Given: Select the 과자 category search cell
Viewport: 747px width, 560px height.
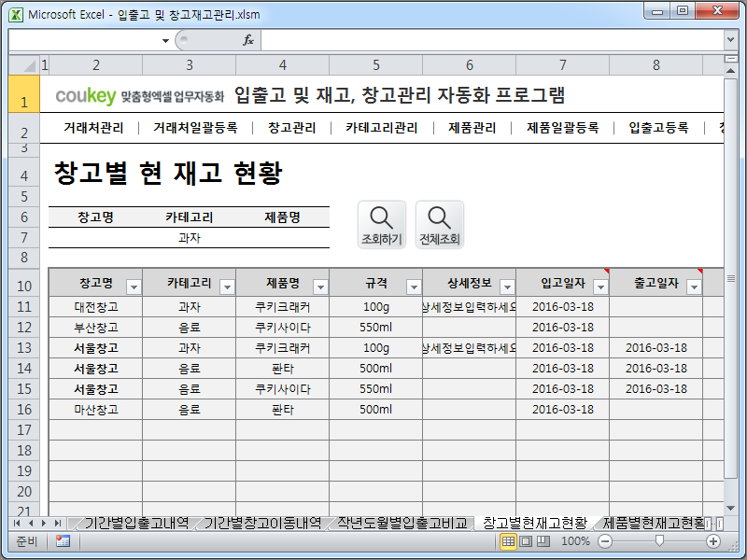Looking at the screenshot, I should coord(190,238).
